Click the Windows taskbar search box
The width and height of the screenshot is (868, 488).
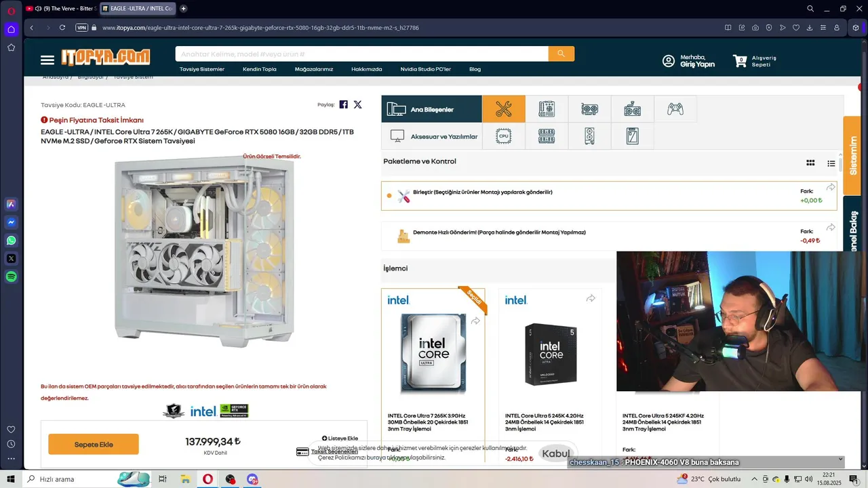tap(86, 479)
